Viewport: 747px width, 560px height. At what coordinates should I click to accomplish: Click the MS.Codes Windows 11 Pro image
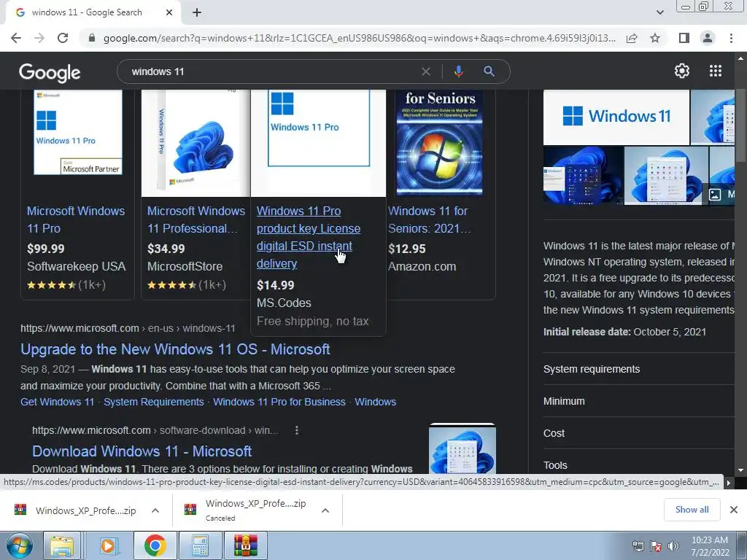[x=318, y=143]
